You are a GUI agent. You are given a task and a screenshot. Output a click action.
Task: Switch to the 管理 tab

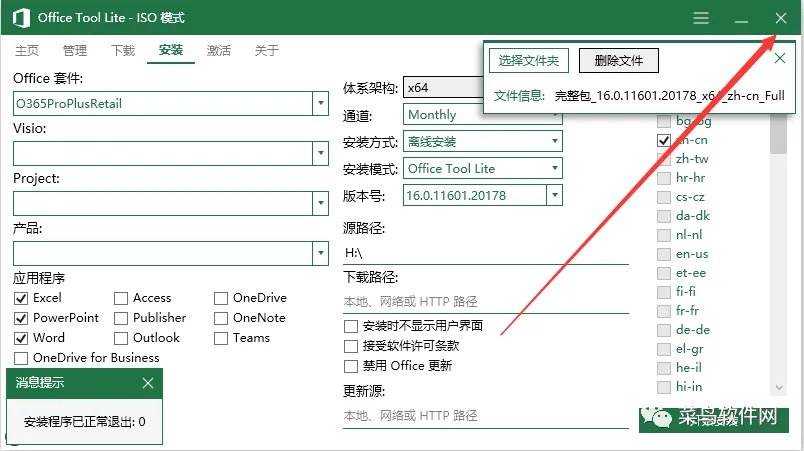click(x=75, y=50)
